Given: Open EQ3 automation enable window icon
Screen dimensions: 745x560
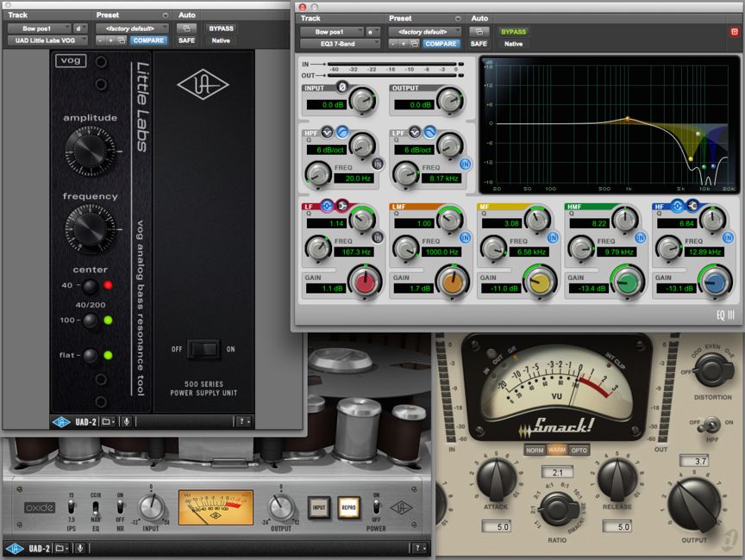Looking at the screenshot, I should (x=479, y=32).
